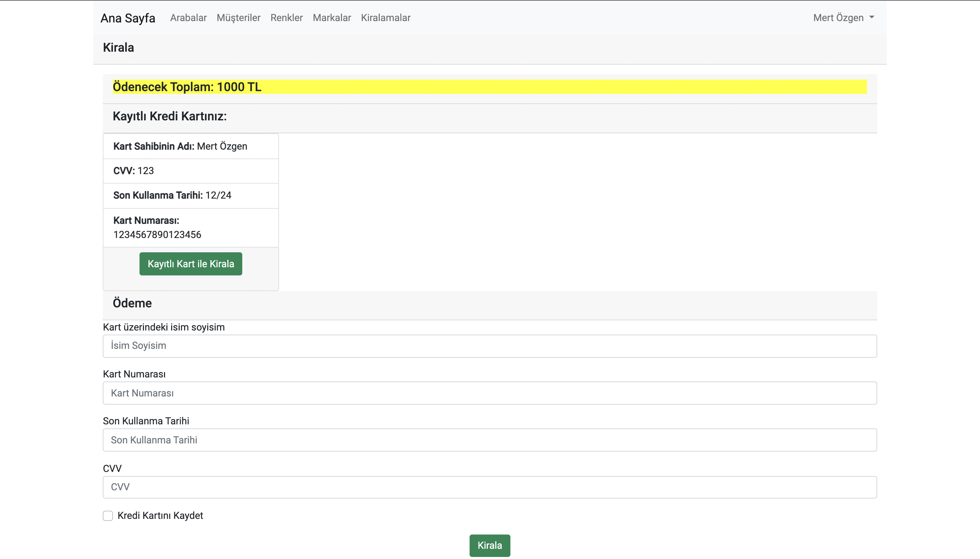Open the Ana Sayfa home link
The height and width of the screenshot is (559, 980).
tap(128, 18)
